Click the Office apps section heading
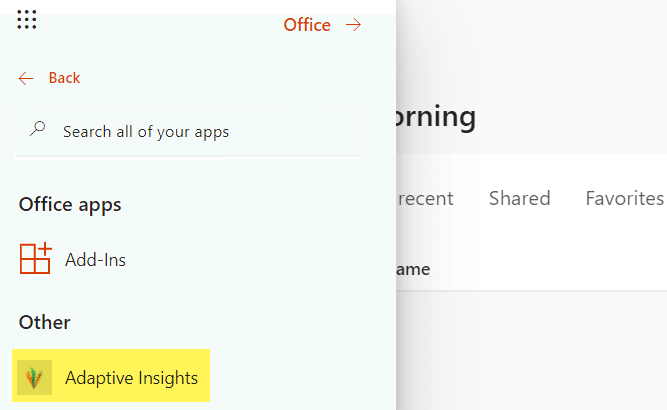The height and width of the screenshot is (410, 667). (x=70, y=205)
